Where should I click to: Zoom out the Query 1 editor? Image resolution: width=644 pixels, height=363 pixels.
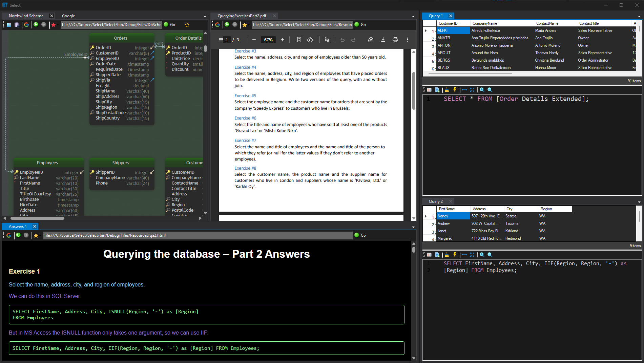(490, 90)
